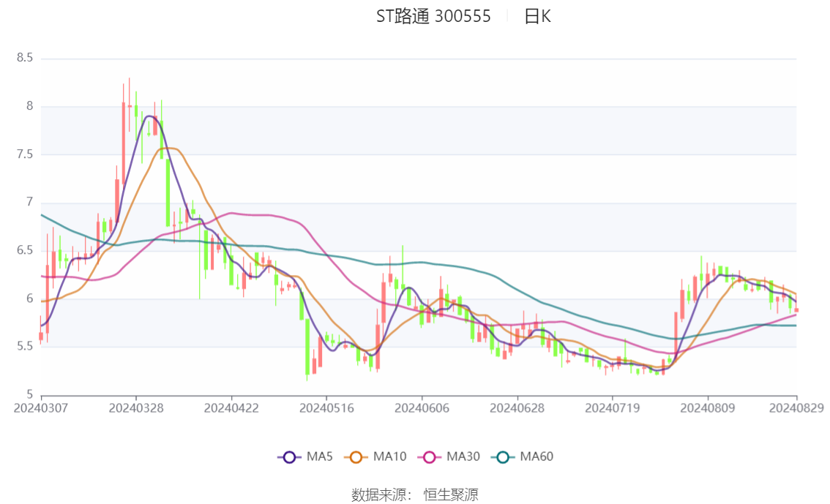The height and width of the screenshot is (504, 830).
Task: Click the y-axis value 7.5
Action: (x=25, y=154)
